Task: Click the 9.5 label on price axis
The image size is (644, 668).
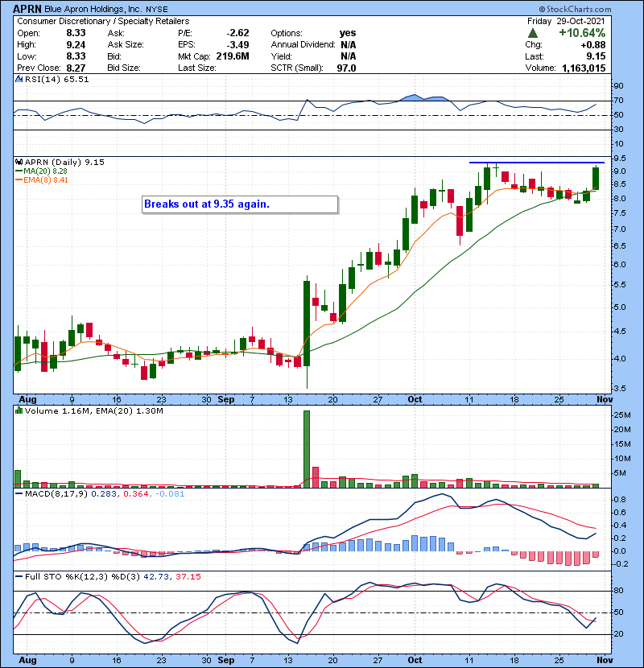Action: (620, 159)
